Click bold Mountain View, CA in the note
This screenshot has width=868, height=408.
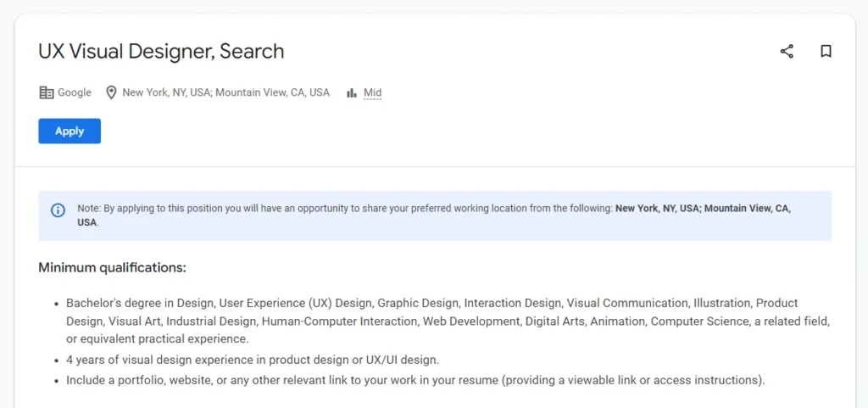tap(746, 208)
